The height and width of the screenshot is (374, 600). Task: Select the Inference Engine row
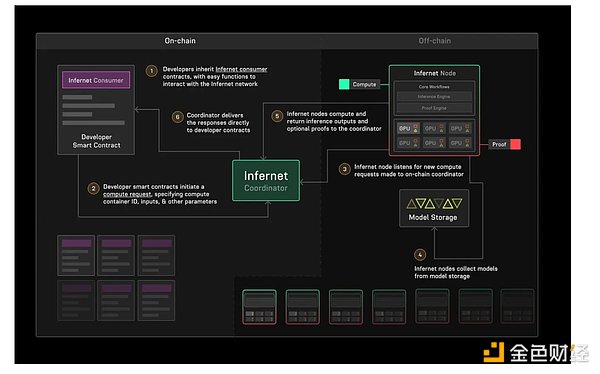[x=434, y=97]
